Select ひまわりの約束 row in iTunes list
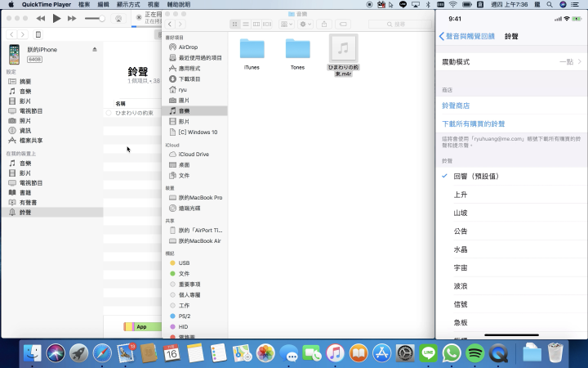Viewport: 588px width, 368px height. point(132,113)
